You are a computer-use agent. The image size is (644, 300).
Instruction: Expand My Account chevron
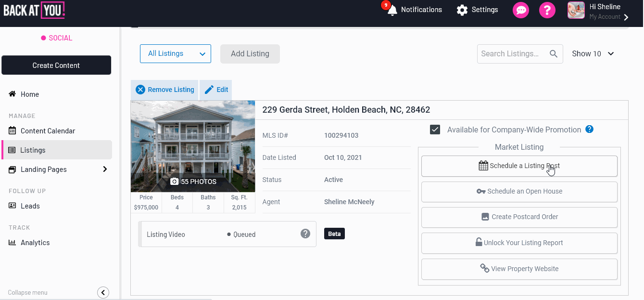click(626, 17)
